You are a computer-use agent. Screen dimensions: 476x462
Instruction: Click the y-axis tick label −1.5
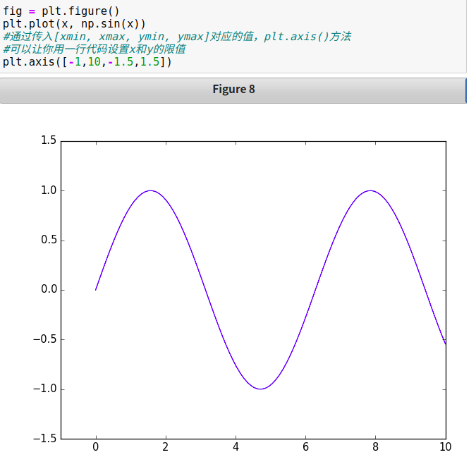pos(45,438)
